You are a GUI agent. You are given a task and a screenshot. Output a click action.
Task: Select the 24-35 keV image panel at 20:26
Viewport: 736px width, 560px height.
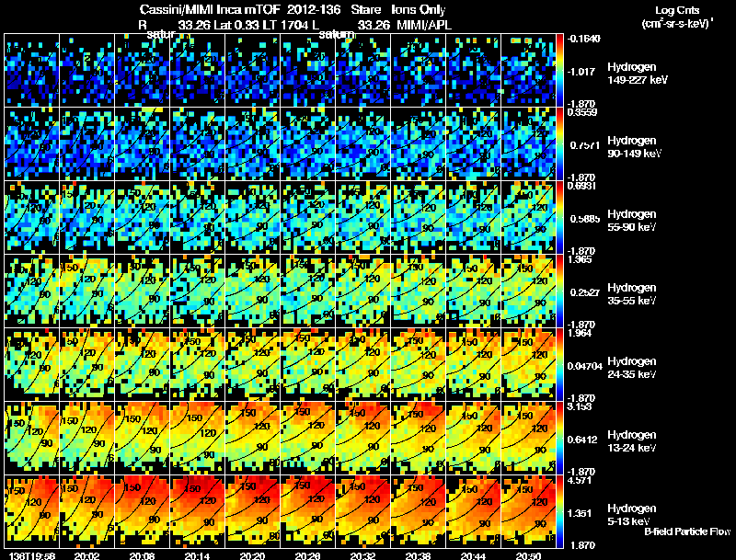coord(308,365)
